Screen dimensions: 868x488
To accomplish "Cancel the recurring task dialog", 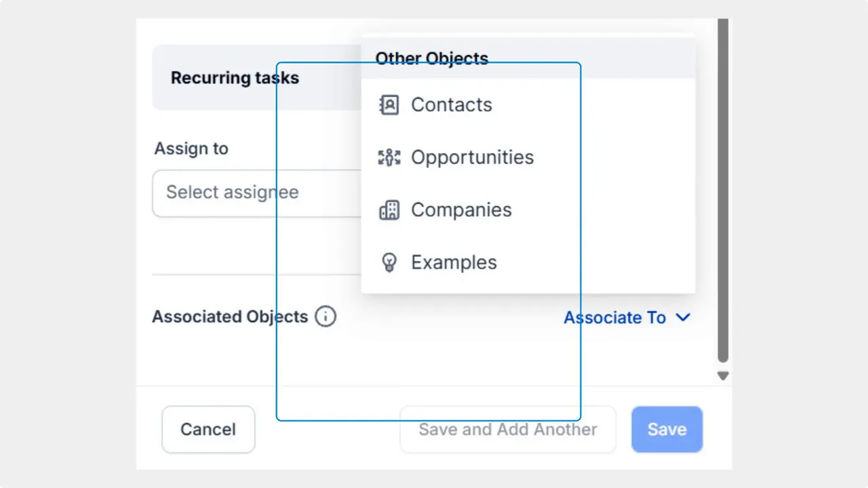I will click(208, 429).
